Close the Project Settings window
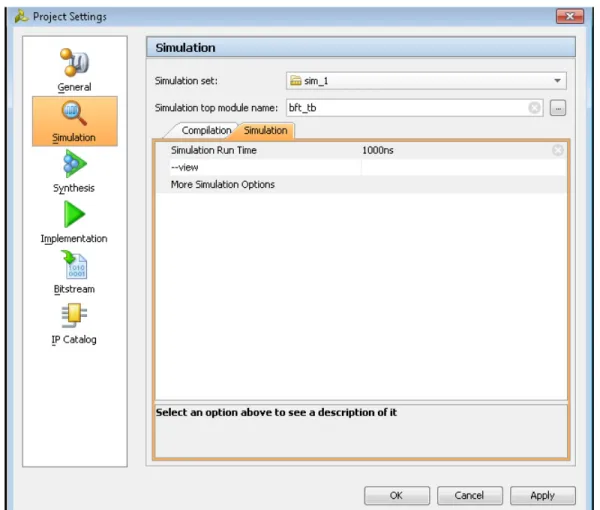 [570, 16]
